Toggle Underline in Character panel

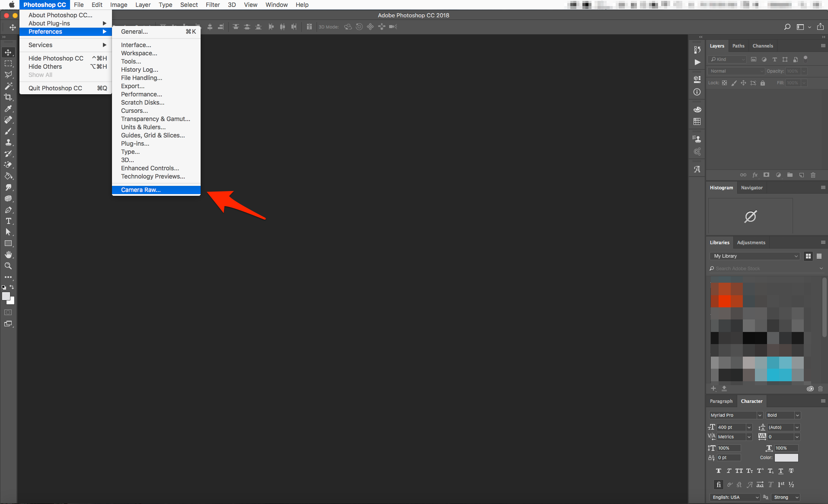pyautogui.click(x=781, y=471)
